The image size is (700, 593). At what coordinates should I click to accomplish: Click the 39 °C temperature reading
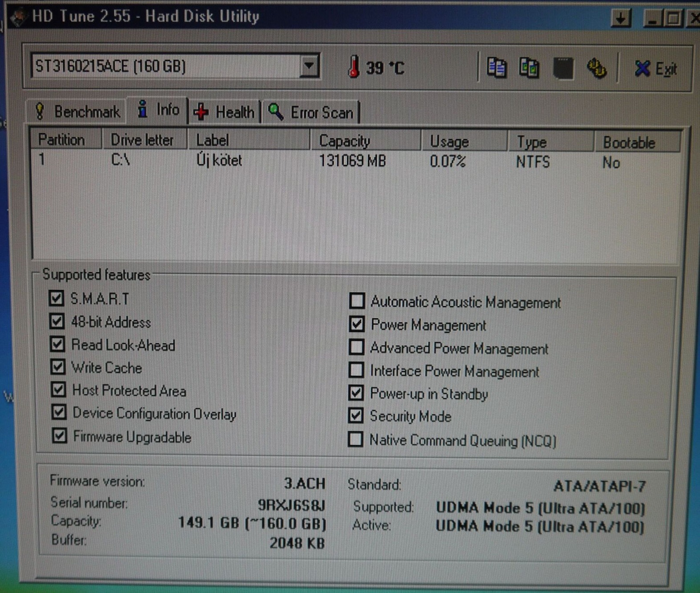coord(385,68)
